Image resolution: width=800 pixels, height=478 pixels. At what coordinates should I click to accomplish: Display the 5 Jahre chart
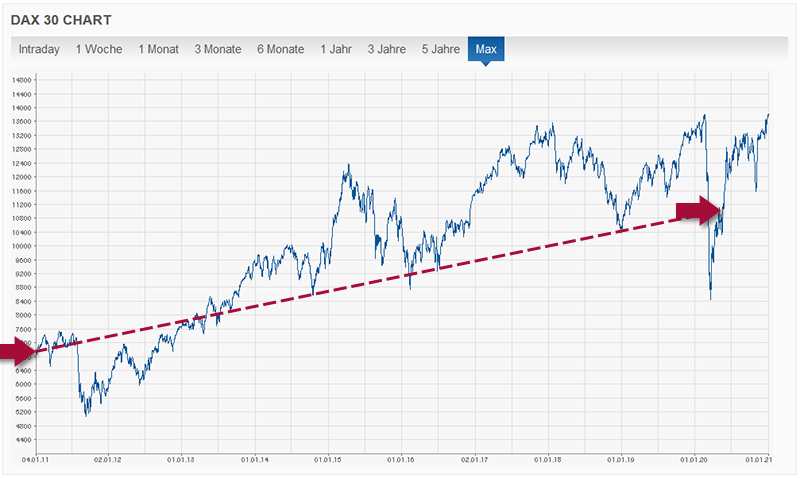pos(441,49)
